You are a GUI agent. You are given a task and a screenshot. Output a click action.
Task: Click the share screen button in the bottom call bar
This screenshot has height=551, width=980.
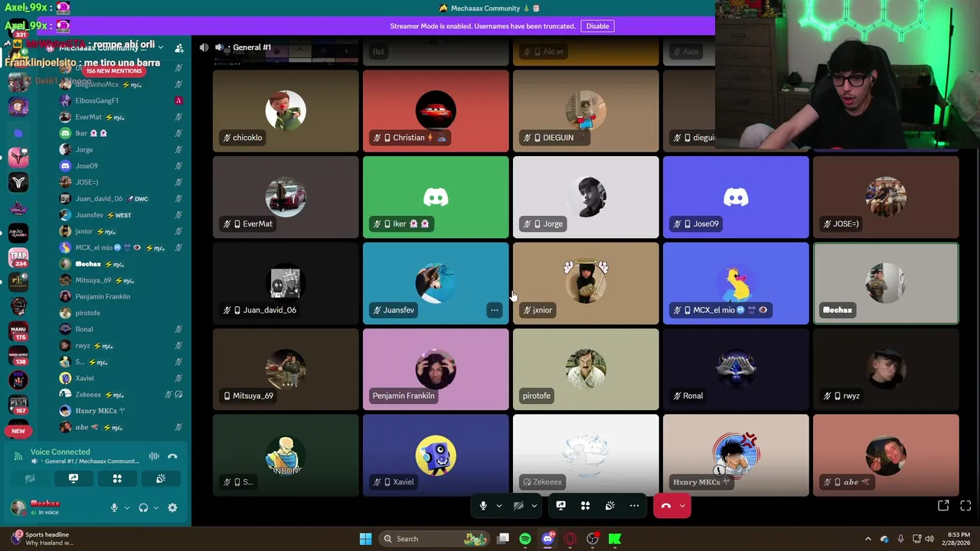tap(560, 505)
